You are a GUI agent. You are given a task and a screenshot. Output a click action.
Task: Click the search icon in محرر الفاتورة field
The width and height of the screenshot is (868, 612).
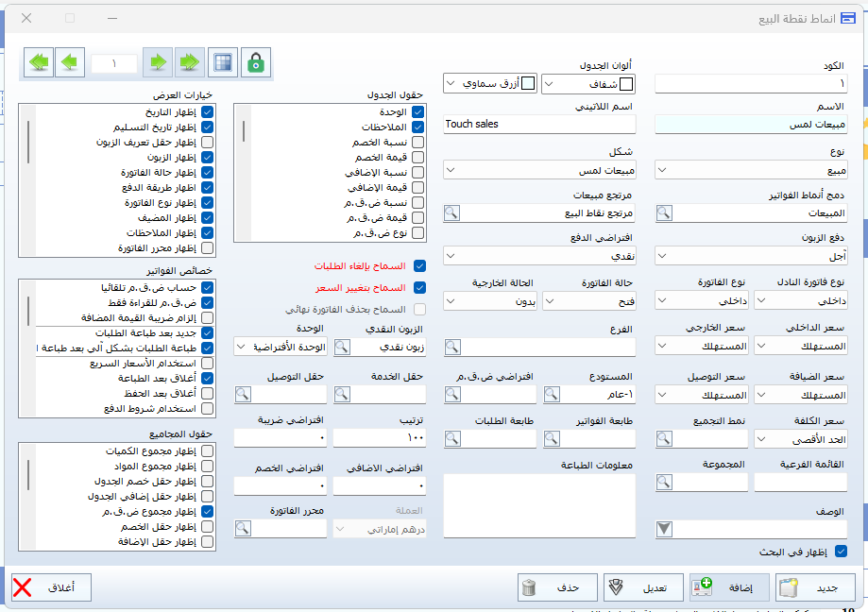[243, 529]
